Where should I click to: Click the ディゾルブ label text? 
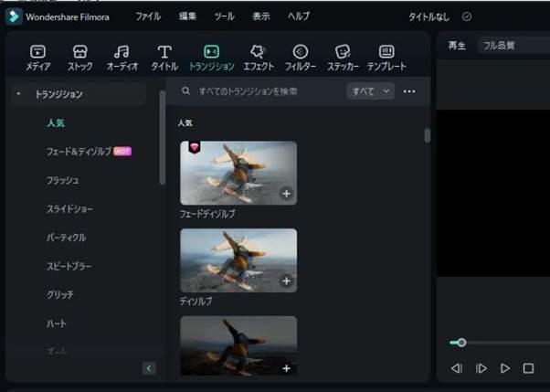click(196, 302)
